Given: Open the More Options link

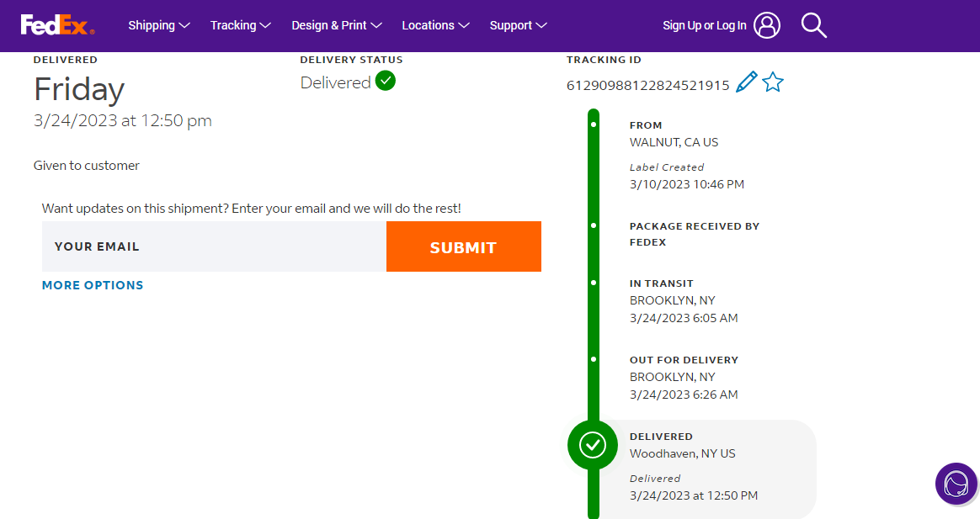Looking at the screenshot, I should click(93, 285).
